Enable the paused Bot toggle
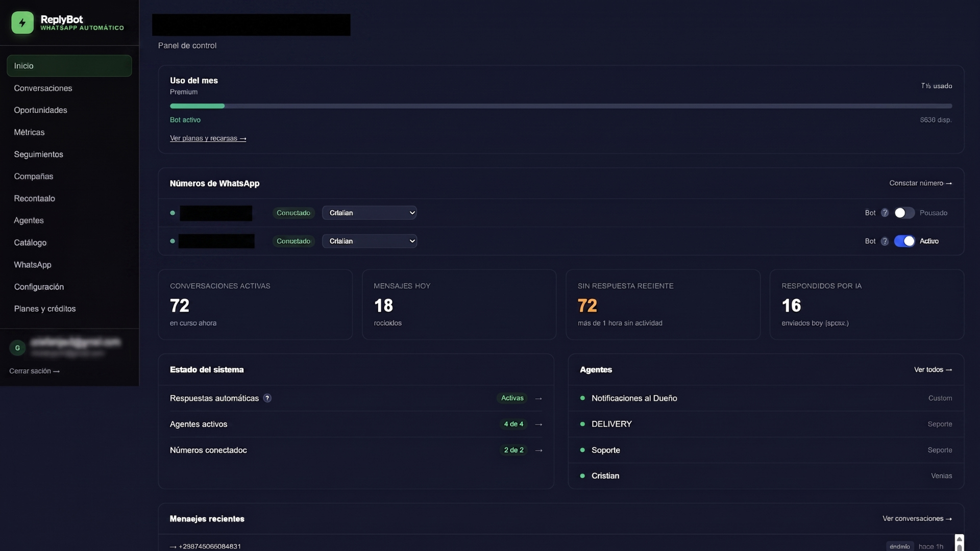This screenshot has height=551, width=980. 904,213
